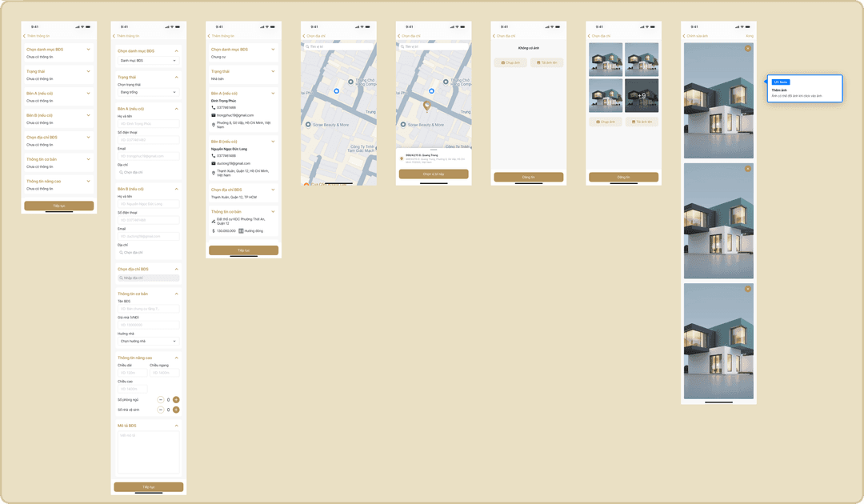Remove the top photo with its X icon
864x504 pixels.
tap(747, 49)
